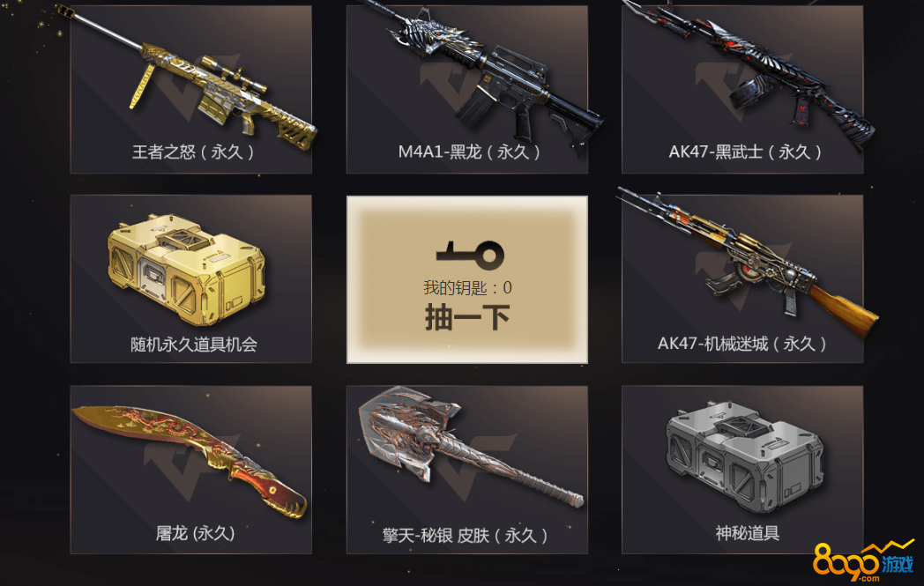Screen dimensions: 924x586
Task: Click the 我的钥匙：0 key count text
Action: (467, 287)
